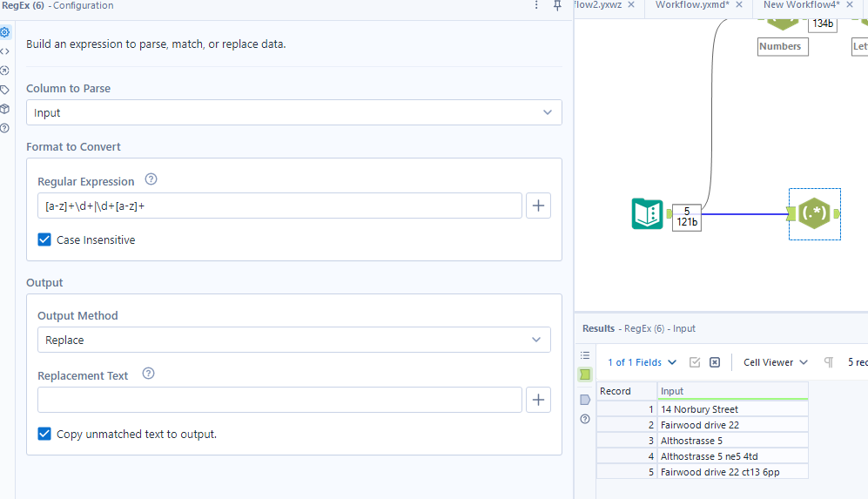The height and width of the screenshot is (499, 868).
Task: Open the cube package icon in sidebar
Action: (5, 109)
